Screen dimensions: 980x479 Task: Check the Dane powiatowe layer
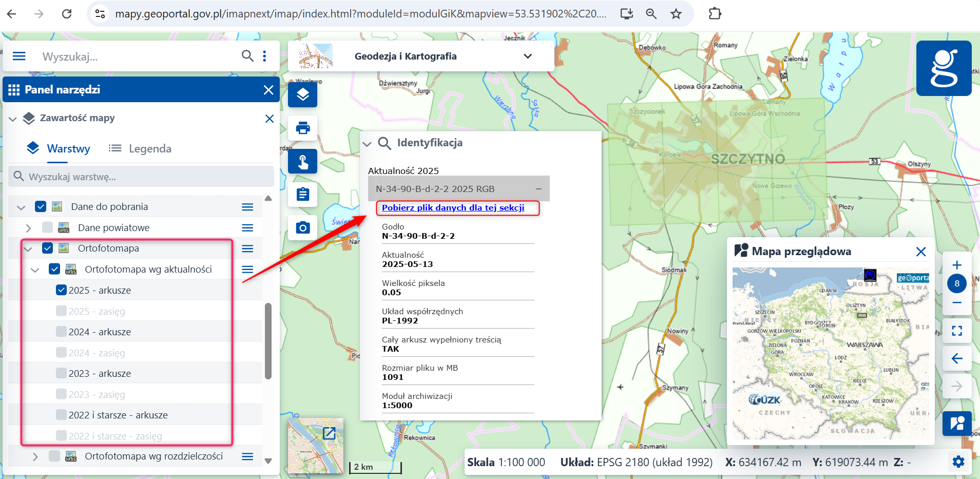pos(47,227)
